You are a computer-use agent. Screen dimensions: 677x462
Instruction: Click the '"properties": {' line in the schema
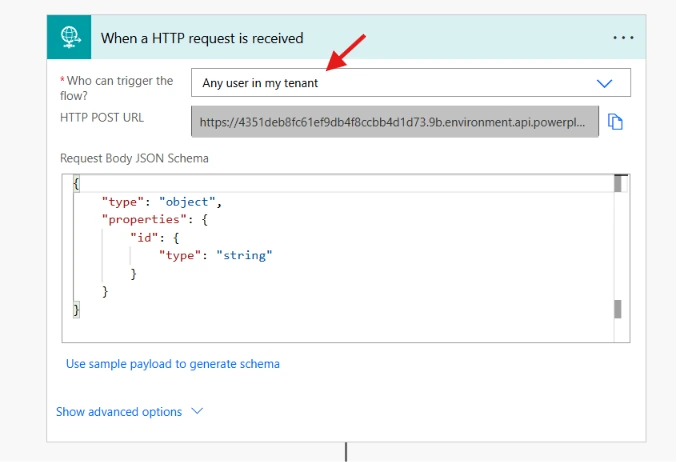(155, 219)
